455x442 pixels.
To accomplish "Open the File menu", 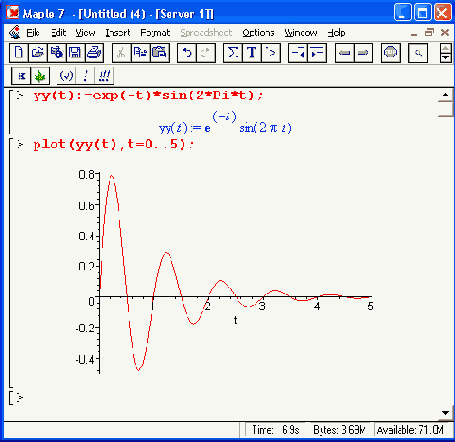I will pos(33,33).
